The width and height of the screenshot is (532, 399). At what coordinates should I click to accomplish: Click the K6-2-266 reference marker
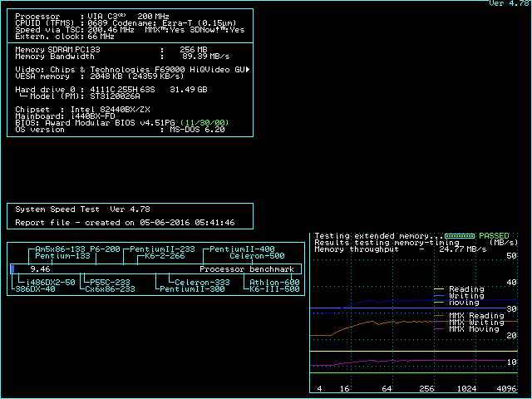(x=165, y=256)
